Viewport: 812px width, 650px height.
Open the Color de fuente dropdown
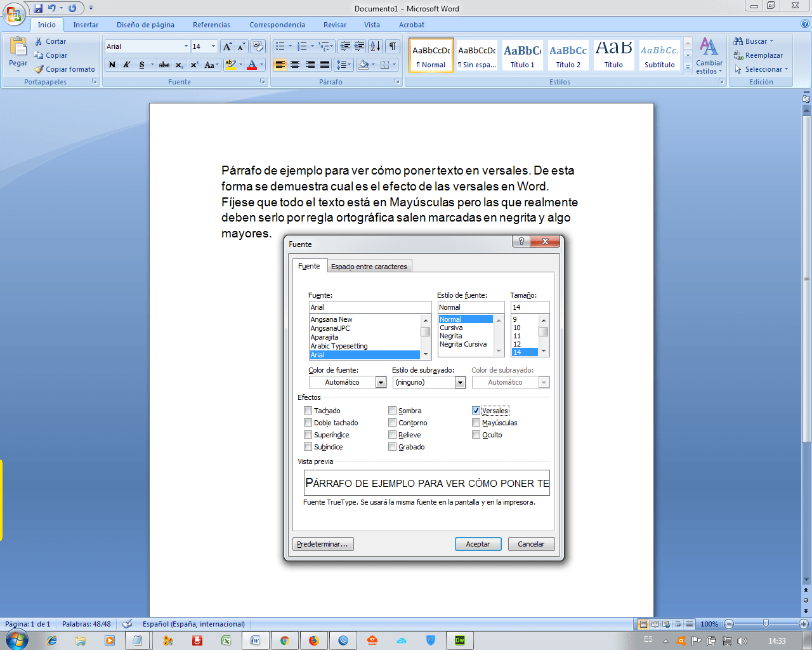click(x=381, y=382)
